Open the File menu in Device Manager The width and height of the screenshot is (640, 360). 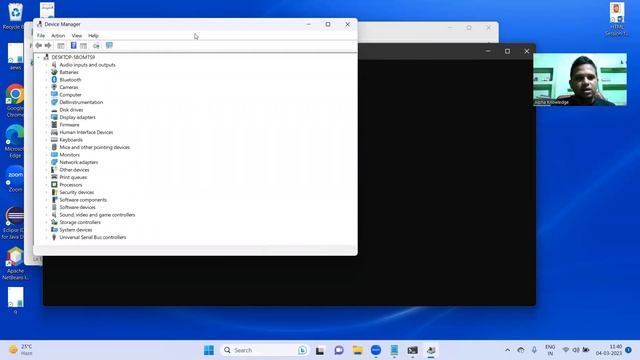41,36
